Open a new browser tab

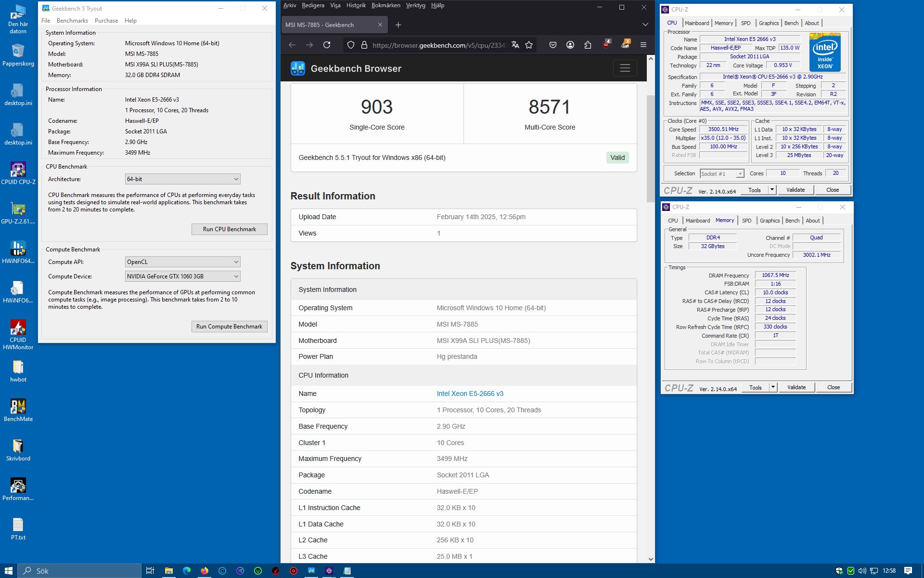click(398, 25)
